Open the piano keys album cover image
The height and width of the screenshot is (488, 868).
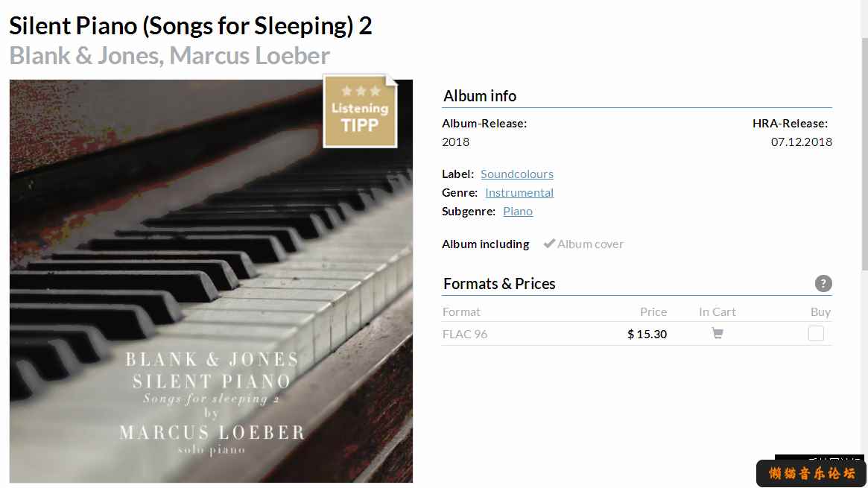tap(211, 281)
